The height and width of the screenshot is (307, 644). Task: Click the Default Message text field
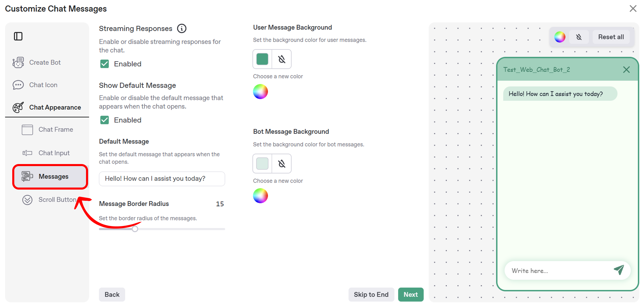point(162,179)
